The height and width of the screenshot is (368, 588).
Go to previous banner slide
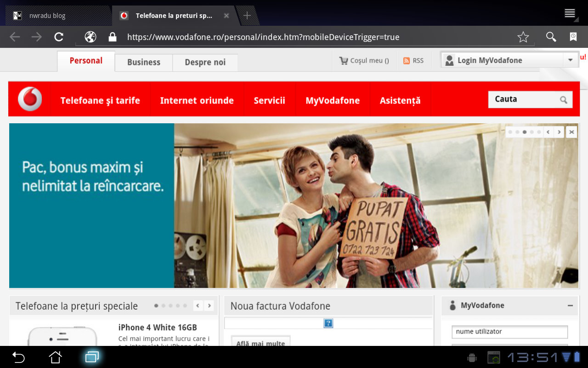[x=548, y=132]
